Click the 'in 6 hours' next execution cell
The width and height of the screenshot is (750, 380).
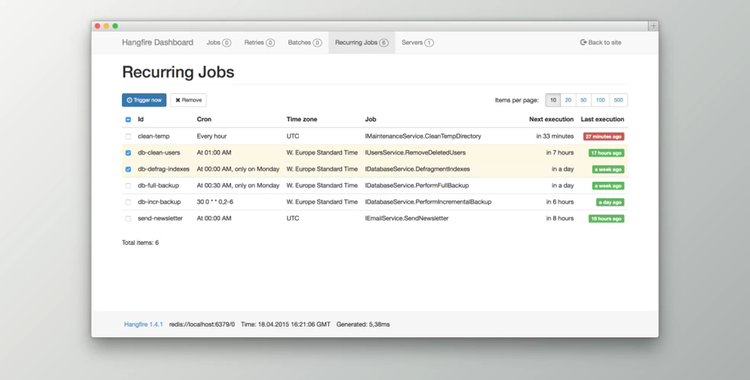point(560,202)
